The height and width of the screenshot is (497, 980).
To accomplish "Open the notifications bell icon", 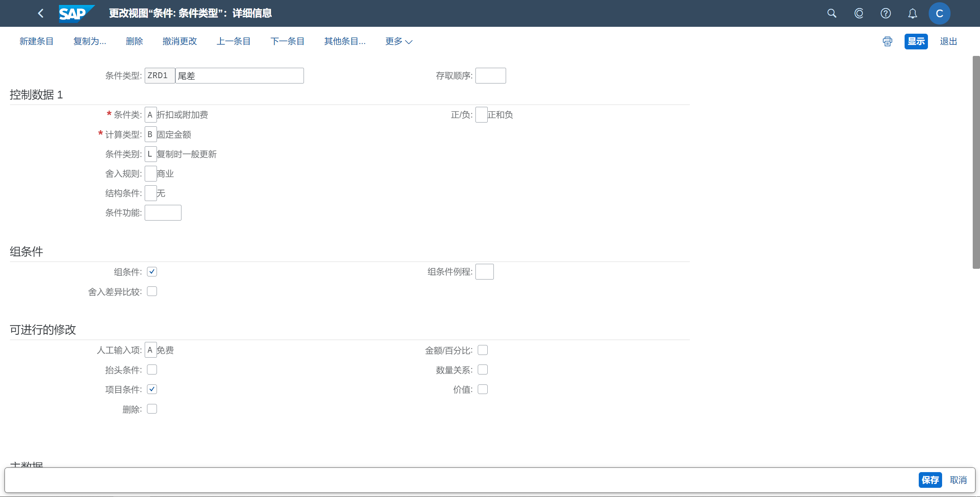I will [913, 13].
